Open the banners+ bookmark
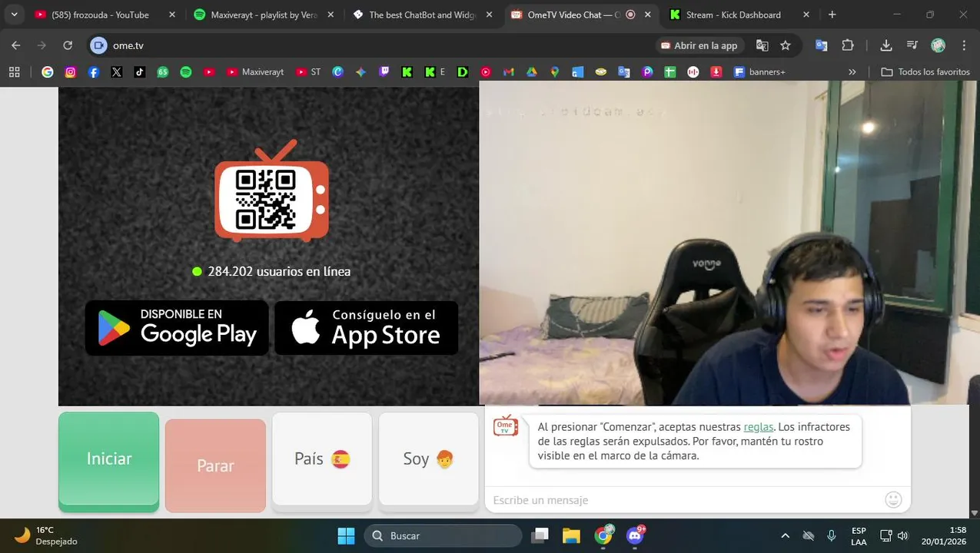980x553 pixels. coord(760,71)
